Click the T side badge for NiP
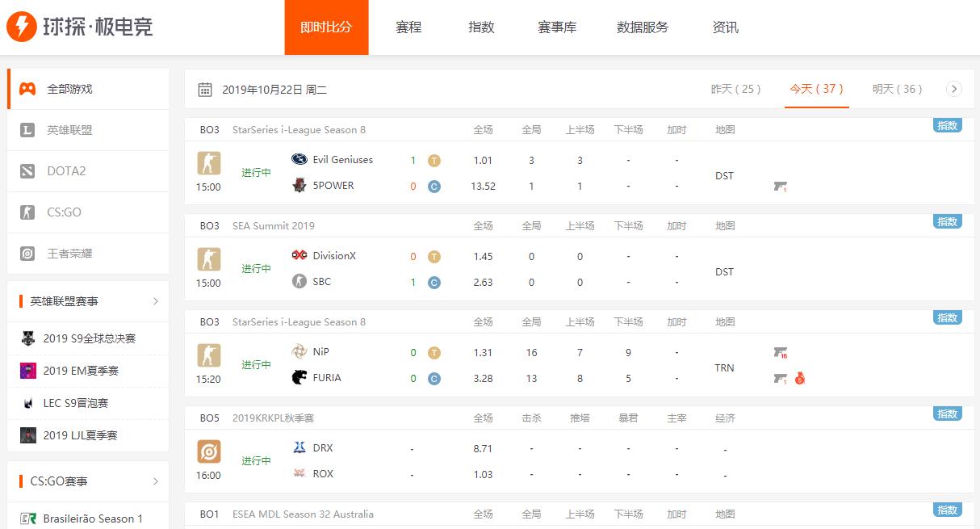980x529 pixels. 434,353
